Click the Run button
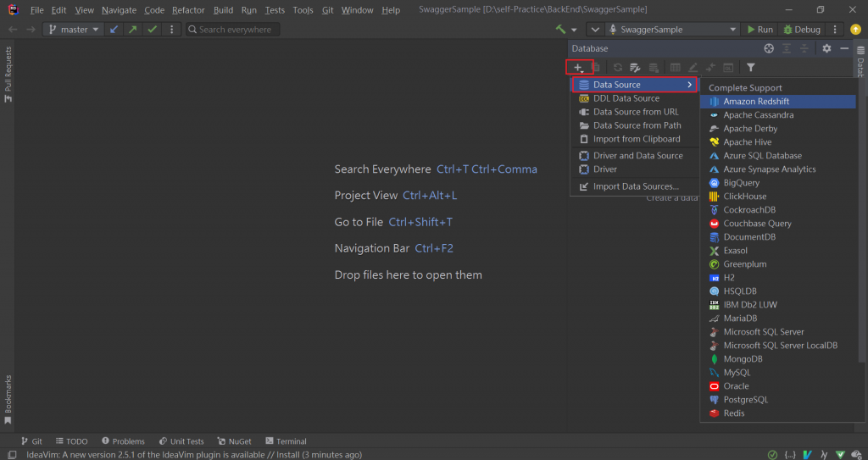Screen dimensions: 868x460 pyautogui.click(x=759, y=30)
